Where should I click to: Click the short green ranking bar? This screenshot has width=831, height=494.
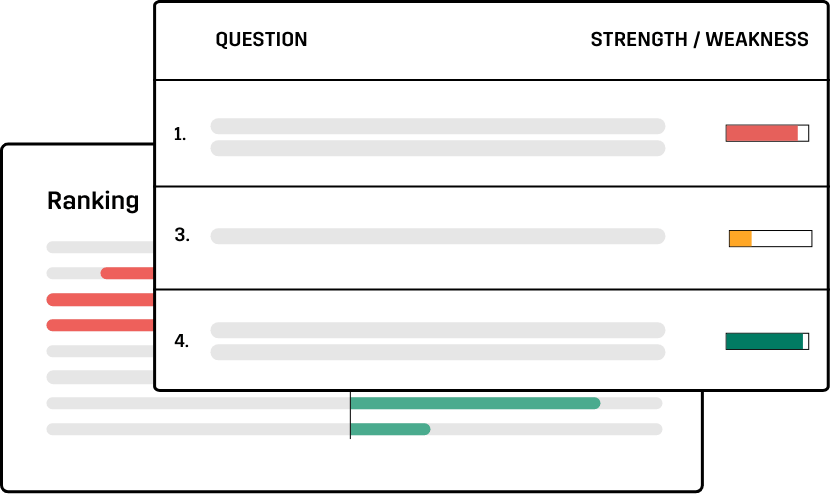390,429
